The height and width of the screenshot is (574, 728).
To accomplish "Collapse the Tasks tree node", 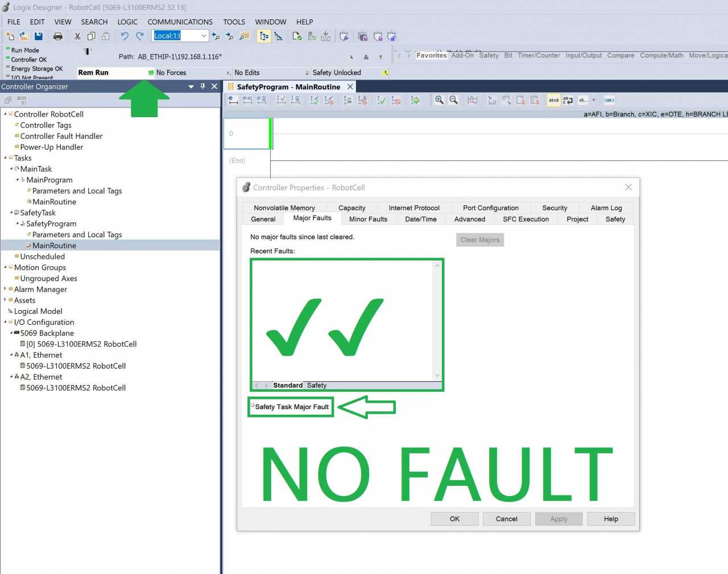I will (5, 158).
